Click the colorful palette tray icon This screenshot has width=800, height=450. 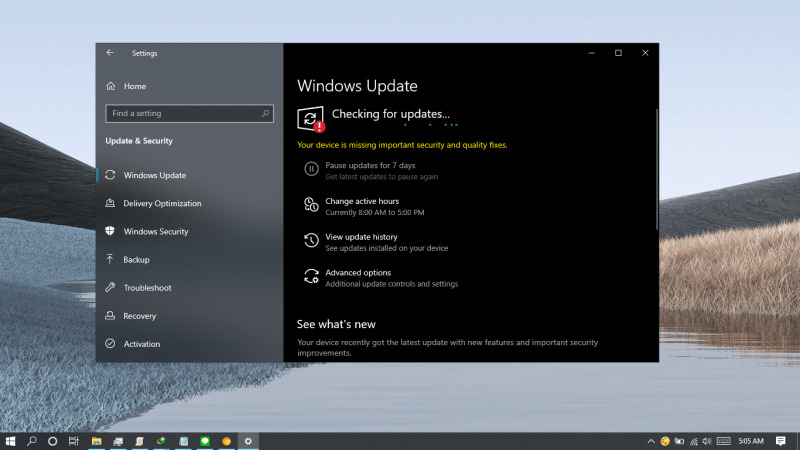point(665,441)
